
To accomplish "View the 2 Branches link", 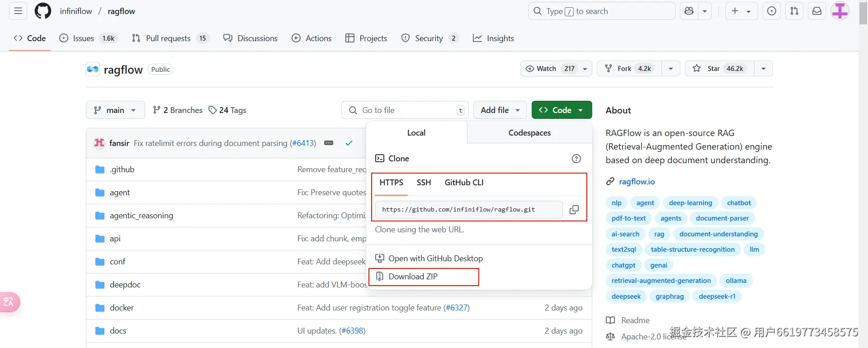I will 178,110.
